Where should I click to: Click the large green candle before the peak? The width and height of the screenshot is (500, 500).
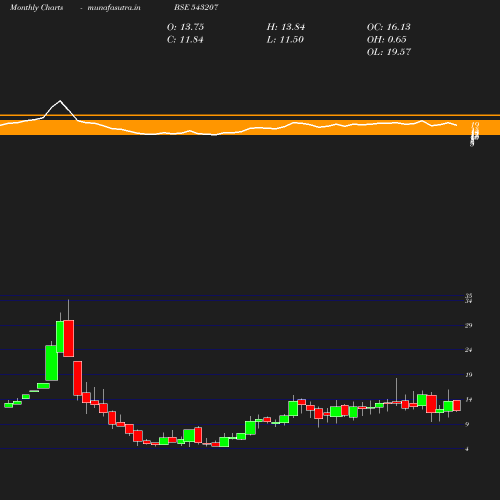pos(52,363)
